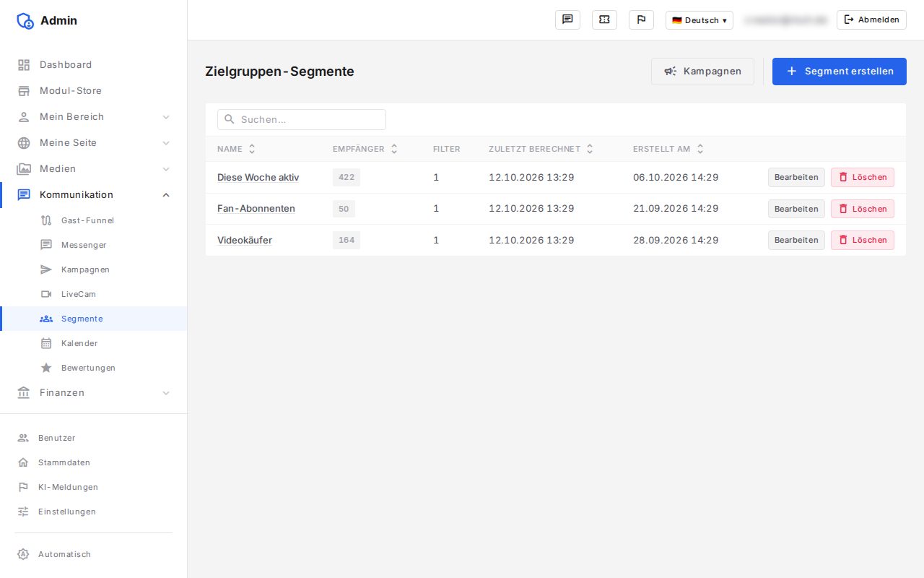Collapse the Kommunikation section
This screenshot has width=924, height=578.
pos(94,195)
